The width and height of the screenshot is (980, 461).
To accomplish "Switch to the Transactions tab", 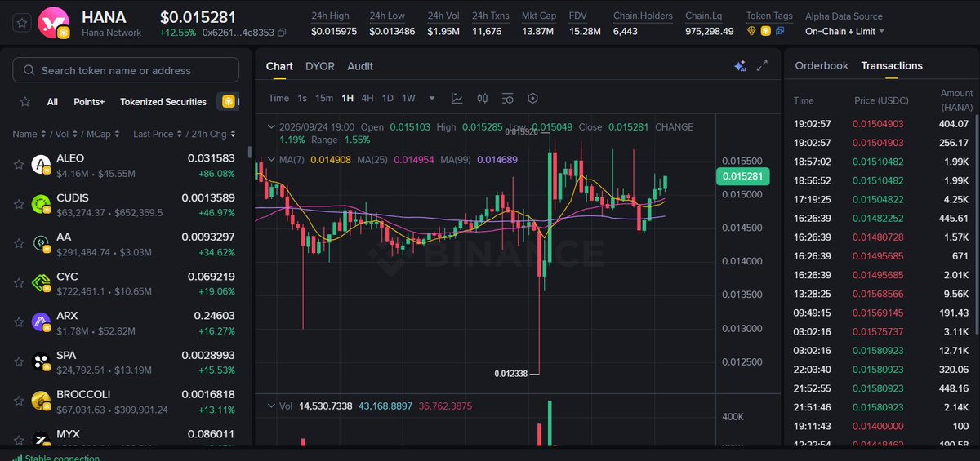I will [x=892, y=65].
